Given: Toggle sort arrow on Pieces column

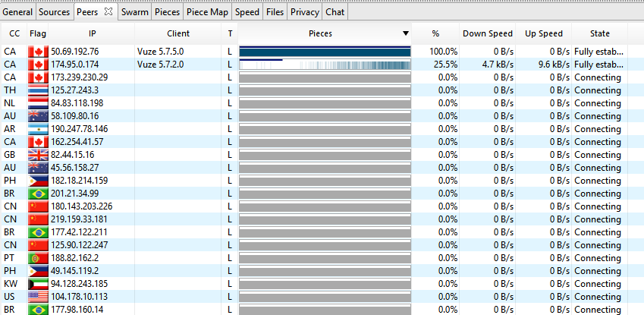Looking at the screenshot, I should tap(405, 33).
